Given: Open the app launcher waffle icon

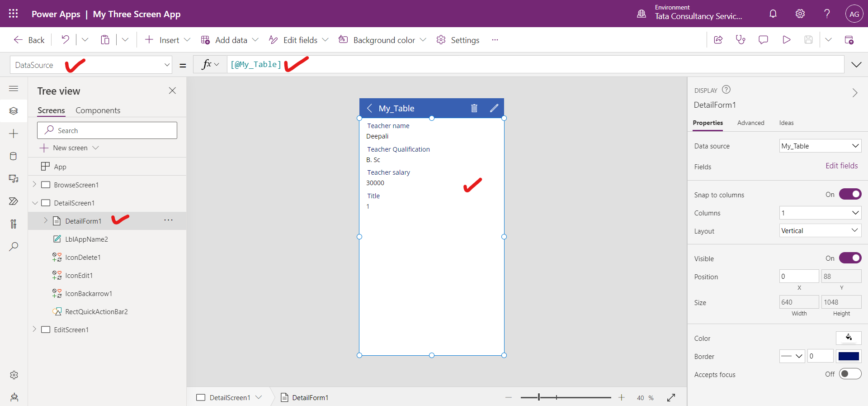Looking at the screenshot, I should [14, 14].
